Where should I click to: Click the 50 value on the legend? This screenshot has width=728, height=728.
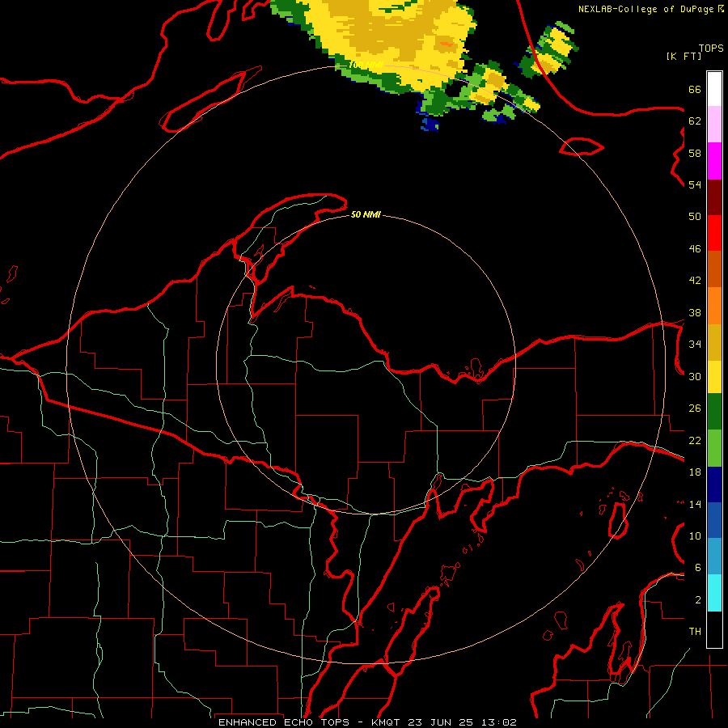coord(695,216)
